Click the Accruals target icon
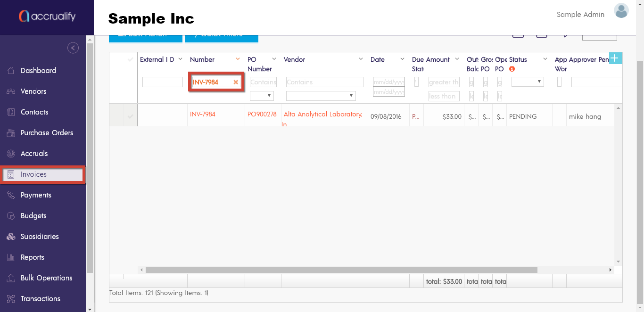 [11, 154]
